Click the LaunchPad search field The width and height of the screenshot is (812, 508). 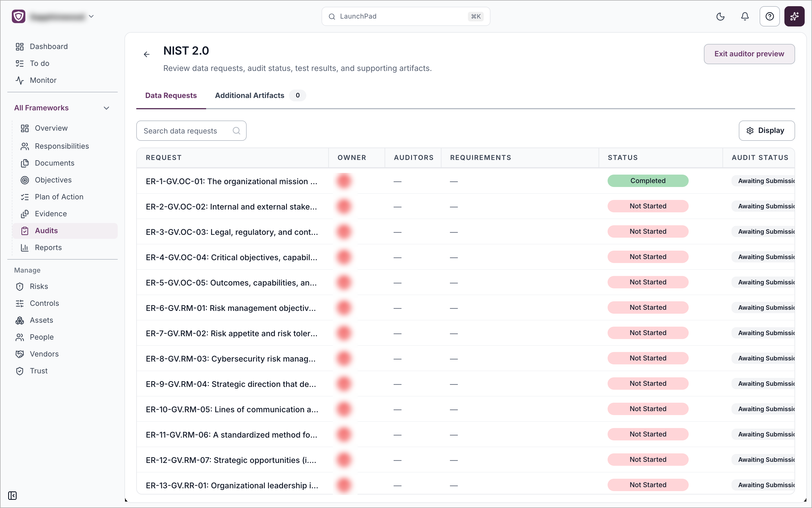click(x=405, y=16)
